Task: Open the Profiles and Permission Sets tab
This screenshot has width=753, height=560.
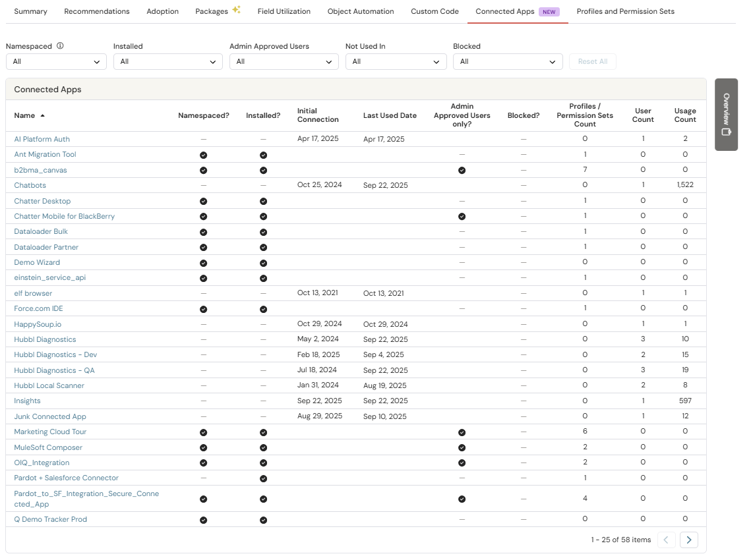Action: point(625,11)
